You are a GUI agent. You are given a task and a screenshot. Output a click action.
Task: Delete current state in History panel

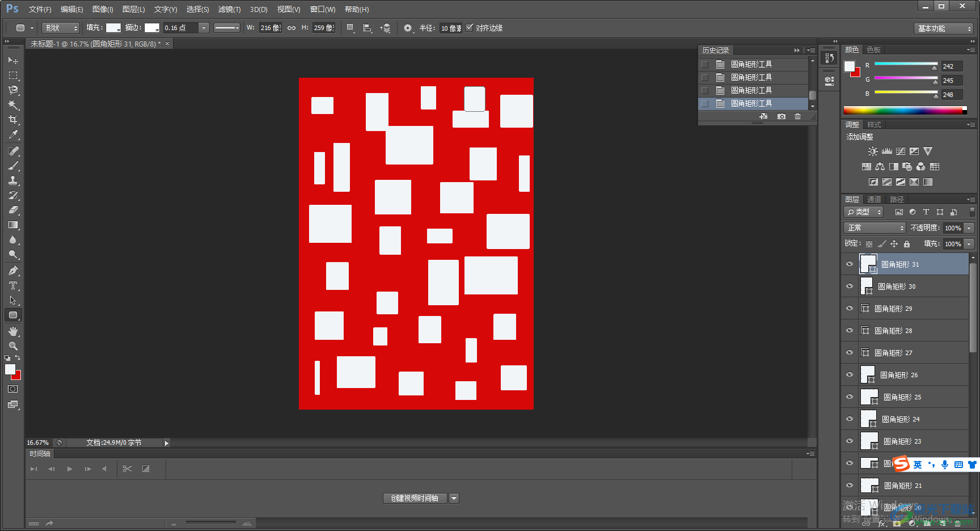[798, 116]
